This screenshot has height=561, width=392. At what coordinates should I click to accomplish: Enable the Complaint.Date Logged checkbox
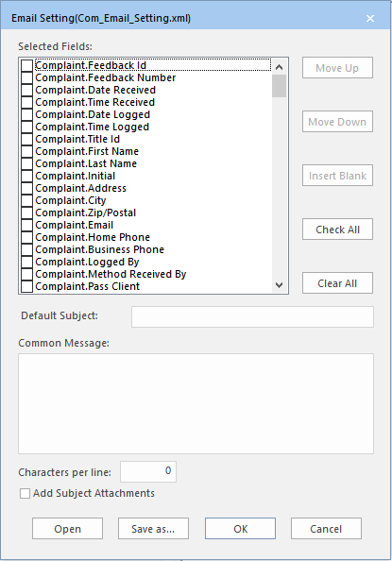(x=26, y=115)
